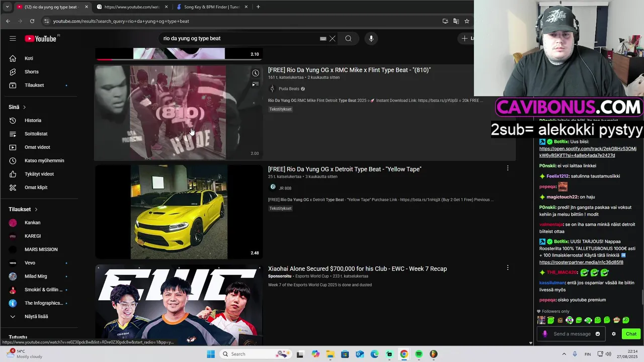Start voice search with the microphone
This screenshot has height=362, width=644.
pyautogui.click(x=371, y=39)
